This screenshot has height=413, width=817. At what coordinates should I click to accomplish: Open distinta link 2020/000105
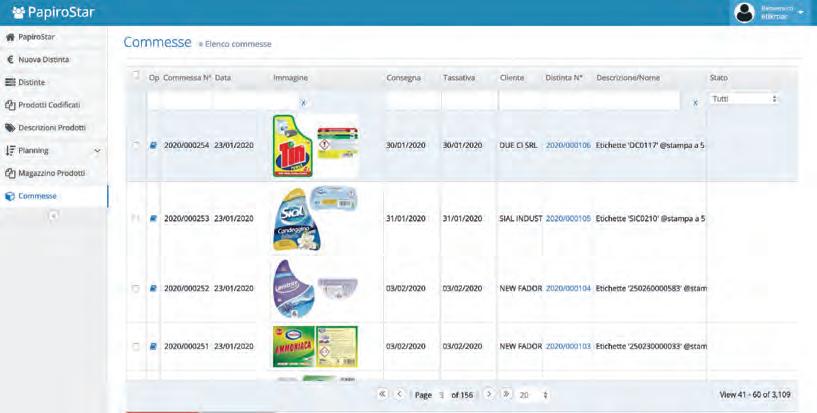568,219
